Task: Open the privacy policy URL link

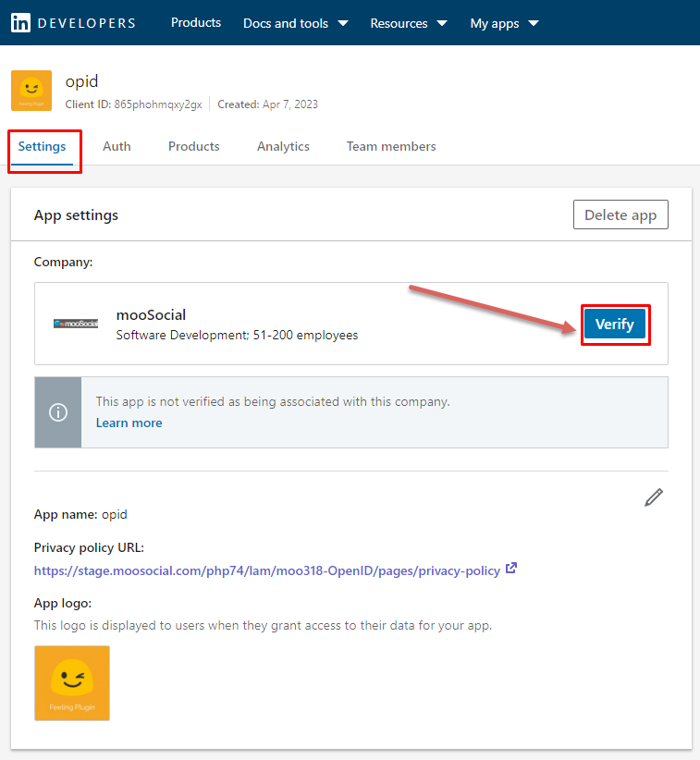Action: tap(267, 570)
